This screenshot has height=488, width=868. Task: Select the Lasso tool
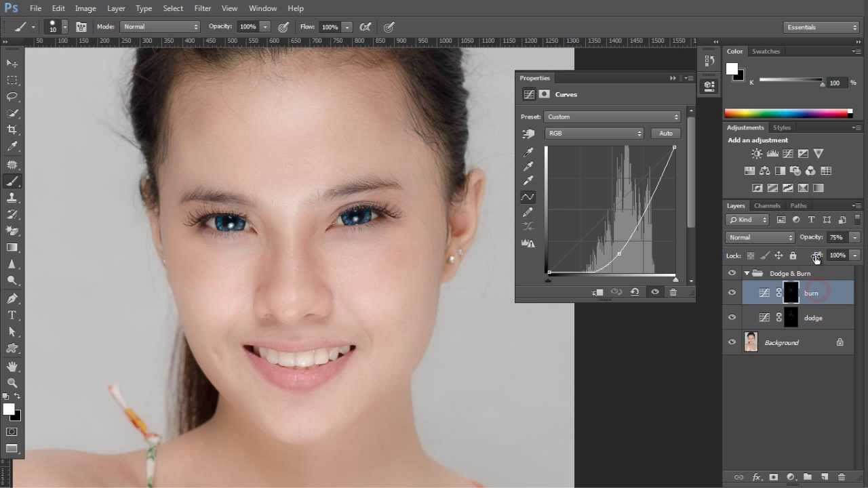pyautogui.click(x=12, y=97)
